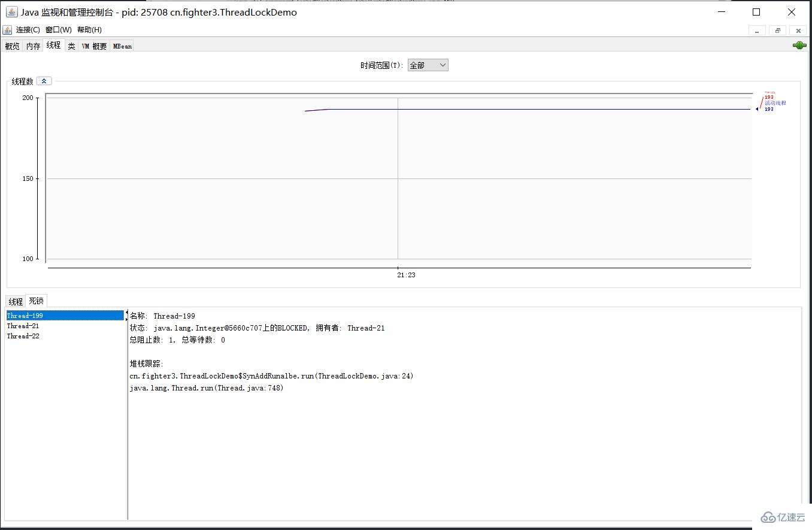Maximize the main JConsole window
The height and width of the screenshot is (530, 812).
[756, 12]
